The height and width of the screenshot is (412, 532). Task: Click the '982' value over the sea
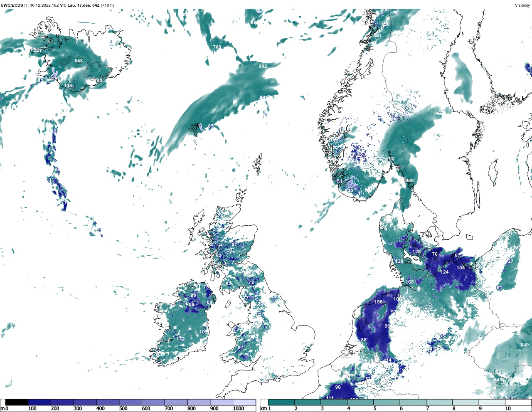263,66
